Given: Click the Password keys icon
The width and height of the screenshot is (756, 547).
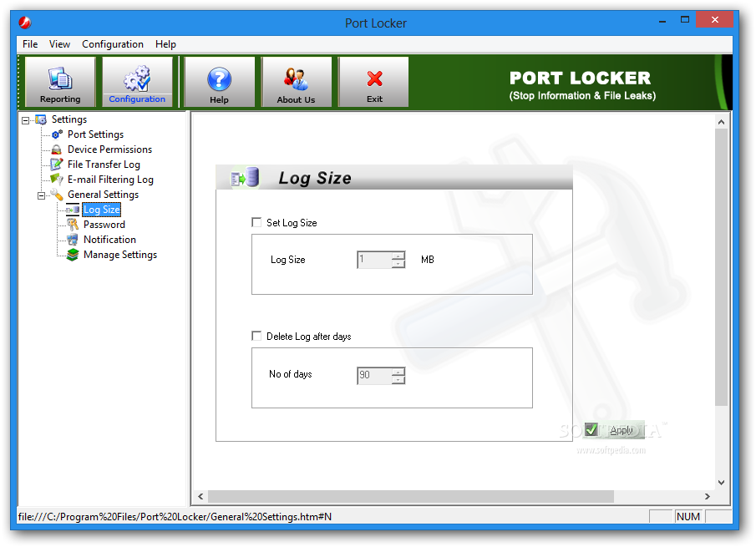Looking at the screenshot, I should (x=73, y=225).
